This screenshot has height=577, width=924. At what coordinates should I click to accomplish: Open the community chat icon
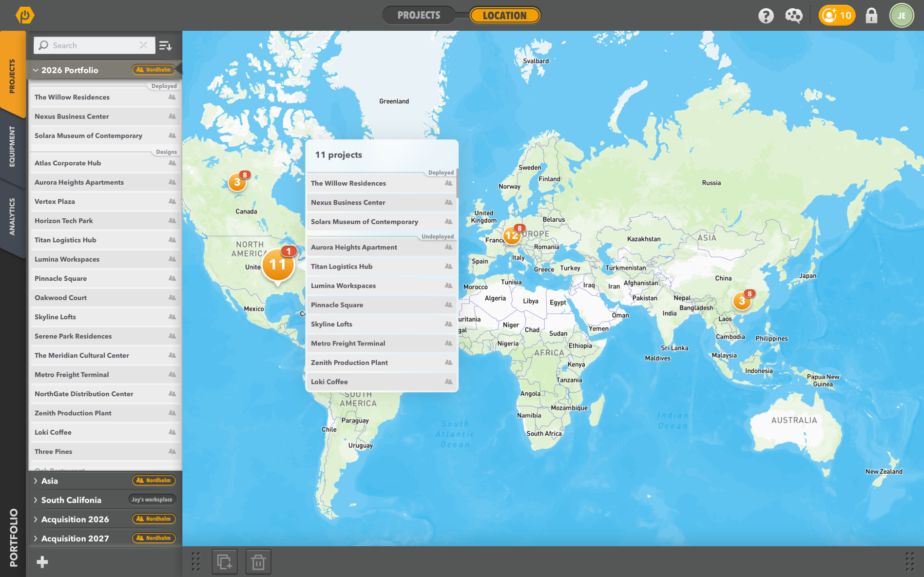793,16
